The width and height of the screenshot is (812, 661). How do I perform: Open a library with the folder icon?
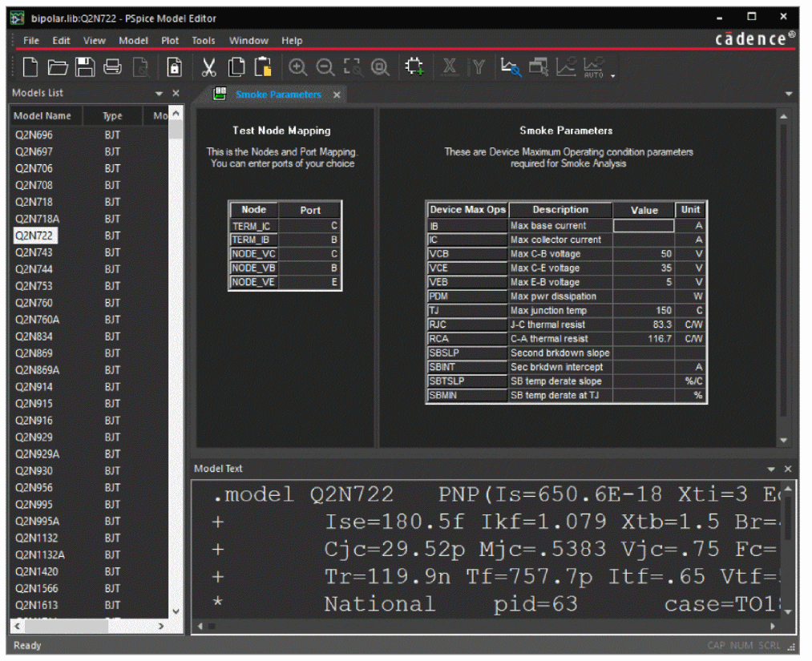pos(58,67)
